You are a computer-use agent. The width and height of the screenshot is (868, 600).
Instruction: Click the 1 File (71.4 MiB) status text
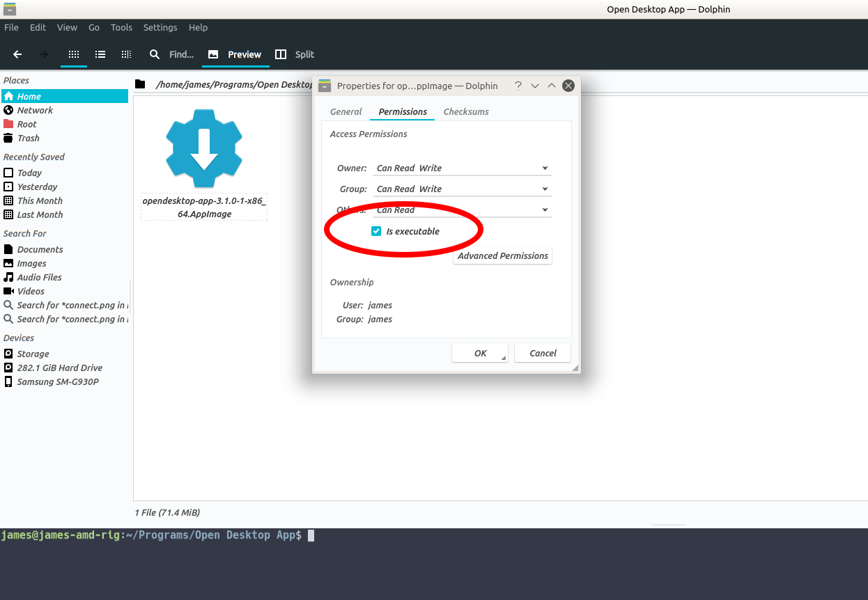coord(167,512)
